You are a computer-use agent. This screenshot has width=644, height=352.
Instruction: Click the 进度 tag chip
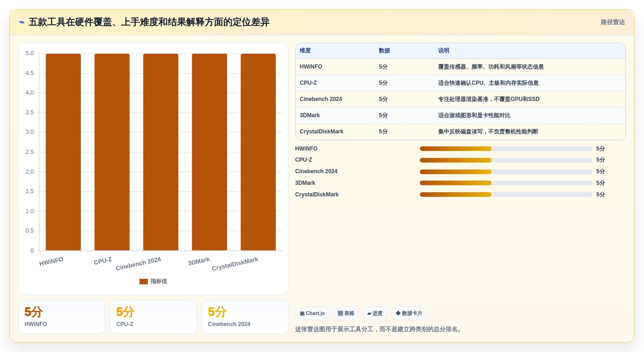coord(375,314)
